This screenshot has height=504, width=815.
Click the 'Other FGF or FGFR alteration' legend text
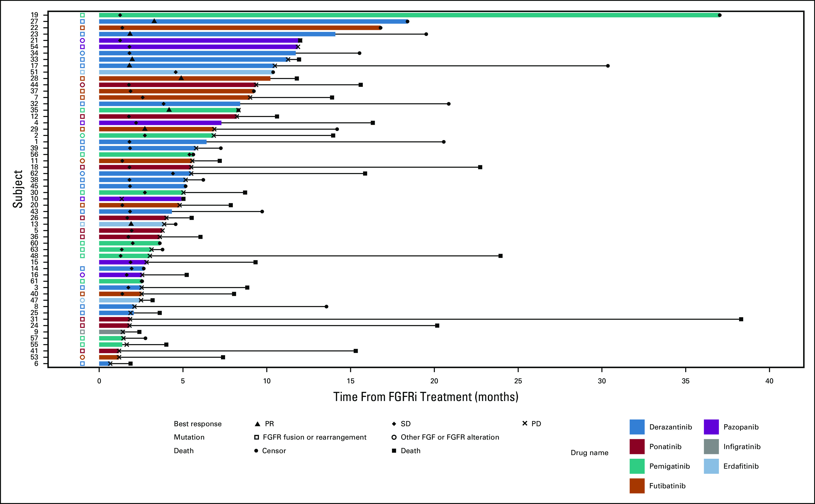point(450,437)
